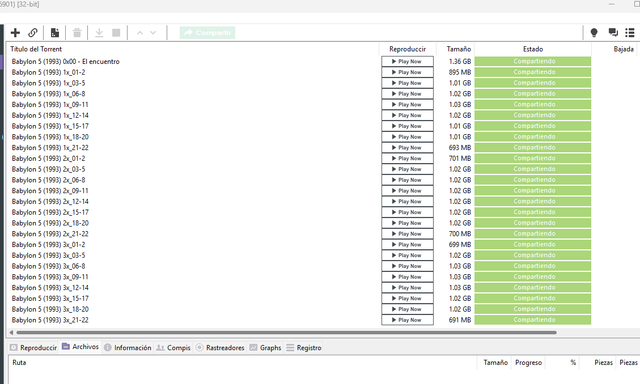
Task: Click the Add Torrent plus icon
Action: tap(16, 33)
